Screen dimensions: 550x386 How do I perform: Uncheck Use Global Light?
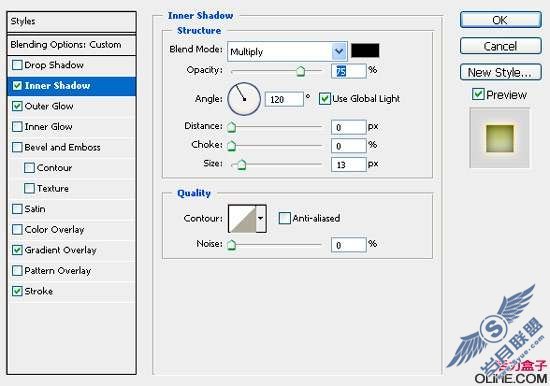(x=324, y=99)
